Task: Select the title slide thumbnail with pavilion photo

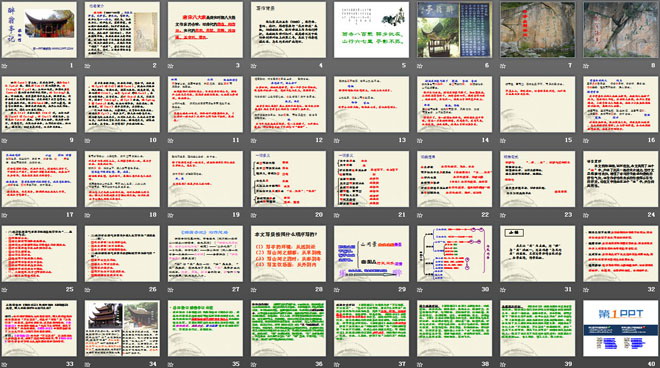Action: coord(39,30)
